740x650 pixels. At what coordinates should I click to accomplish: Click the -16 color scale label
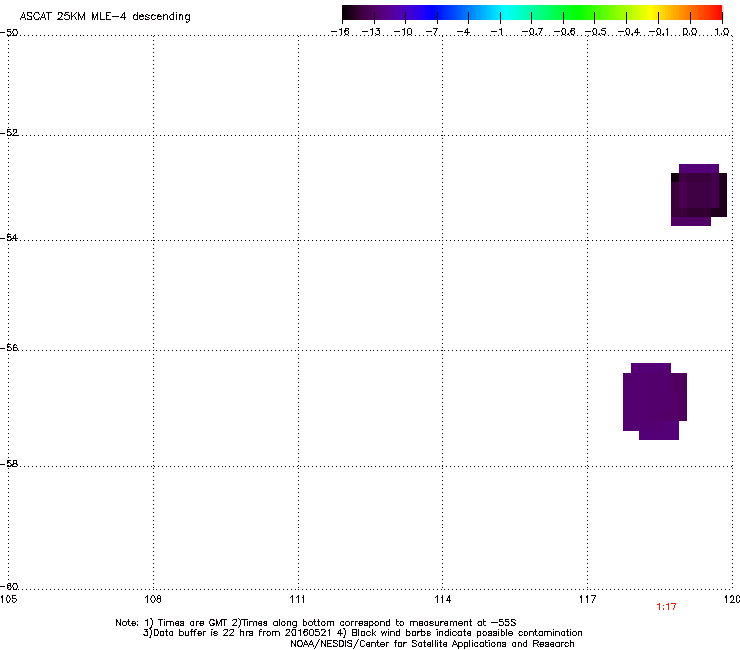(x=340, y=32)
